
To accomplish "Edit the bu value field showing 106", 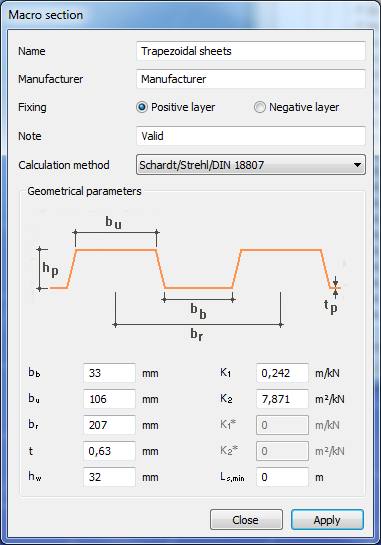I will [x=109, y=399].
